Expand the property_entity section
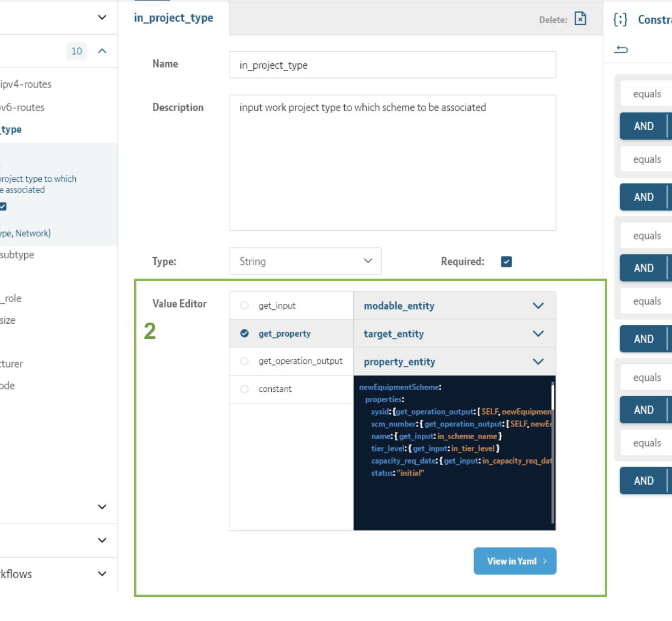The image size is (672, 621). pos(538,362)
